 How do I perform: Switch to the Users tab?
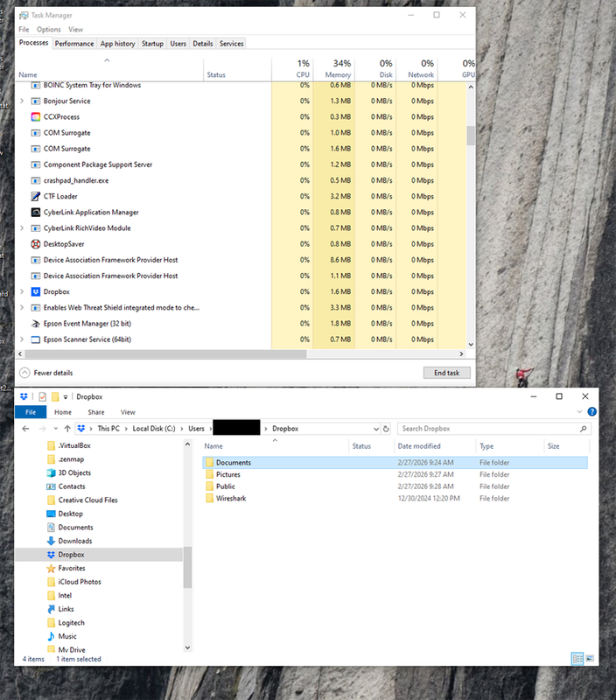point(178,44)
